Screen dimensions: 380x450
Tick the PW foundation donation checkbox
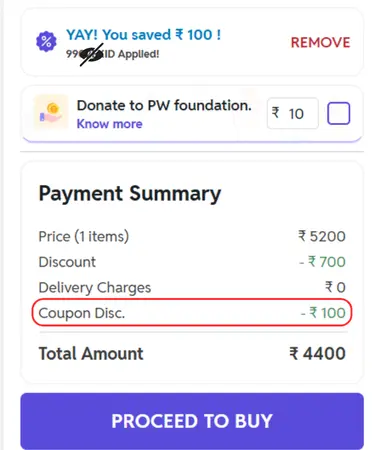pos(339,114)
